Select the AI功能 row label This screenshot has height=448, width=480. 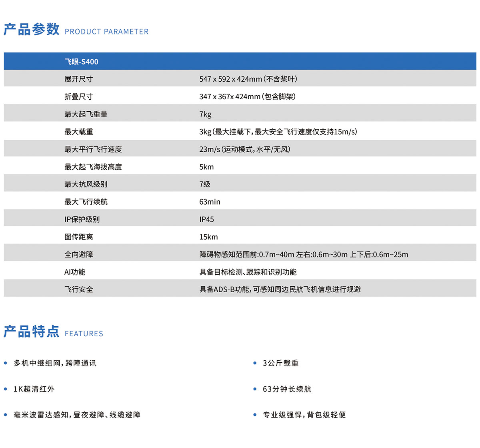pyautogui.click(x=75, y=272)
